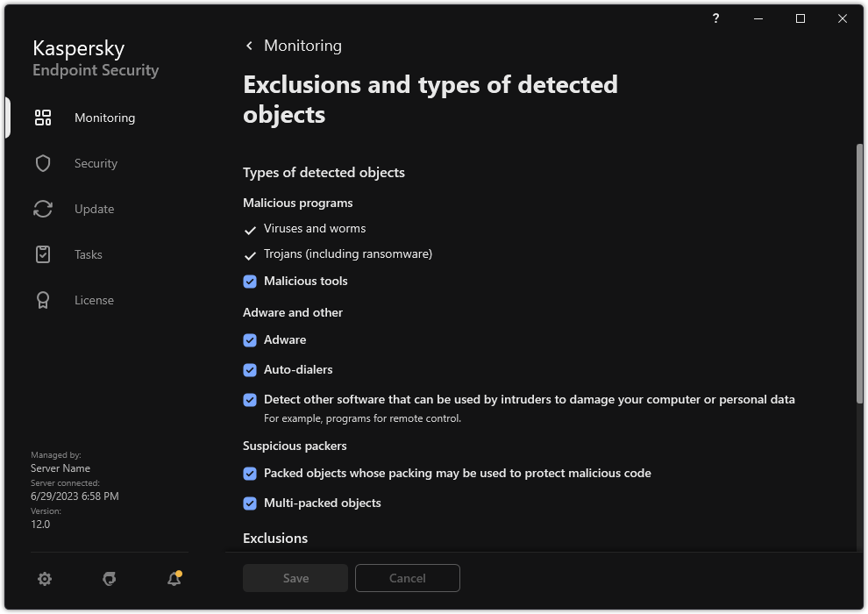Open the Security page from the sidebar
The height and width of the screenshot is (614, 868).
[x=95, y=162]
